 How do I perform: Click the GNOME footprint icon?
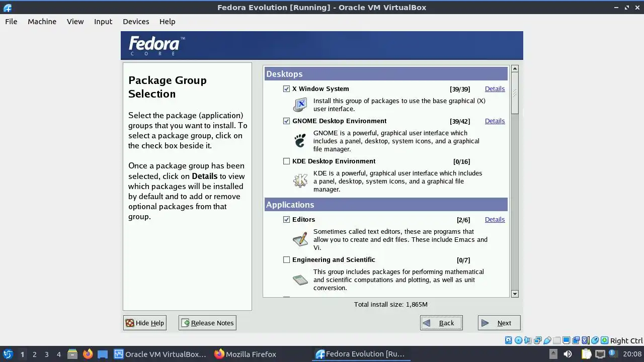click(x=300, y=140)
